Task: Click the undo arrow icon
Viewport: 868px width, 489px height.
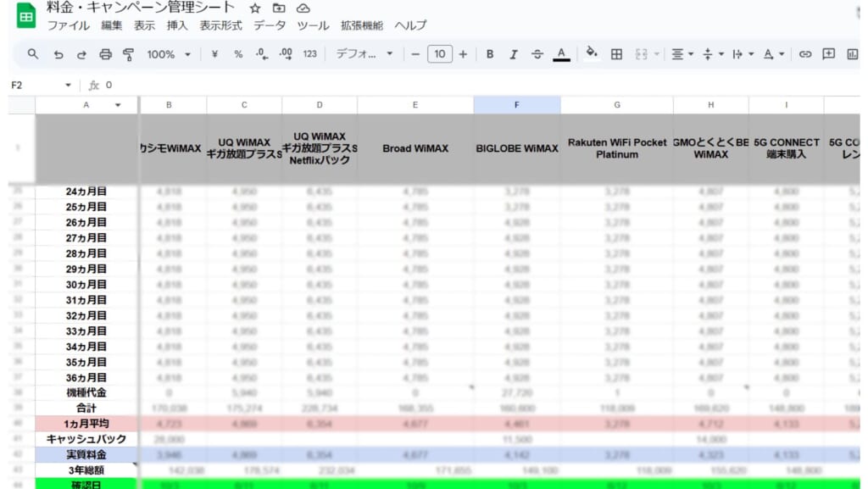Action: [58, 54]
